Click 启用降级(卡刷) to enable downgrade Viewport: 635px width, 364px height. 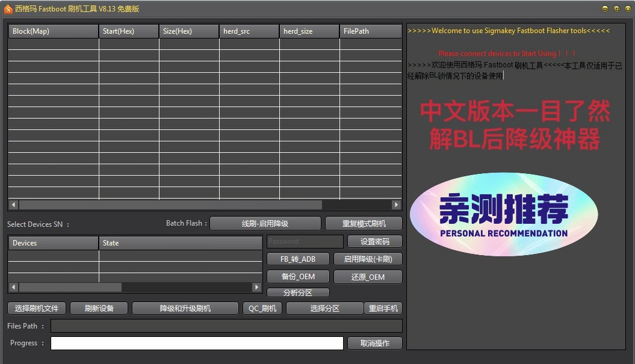(x=368, y=259)
